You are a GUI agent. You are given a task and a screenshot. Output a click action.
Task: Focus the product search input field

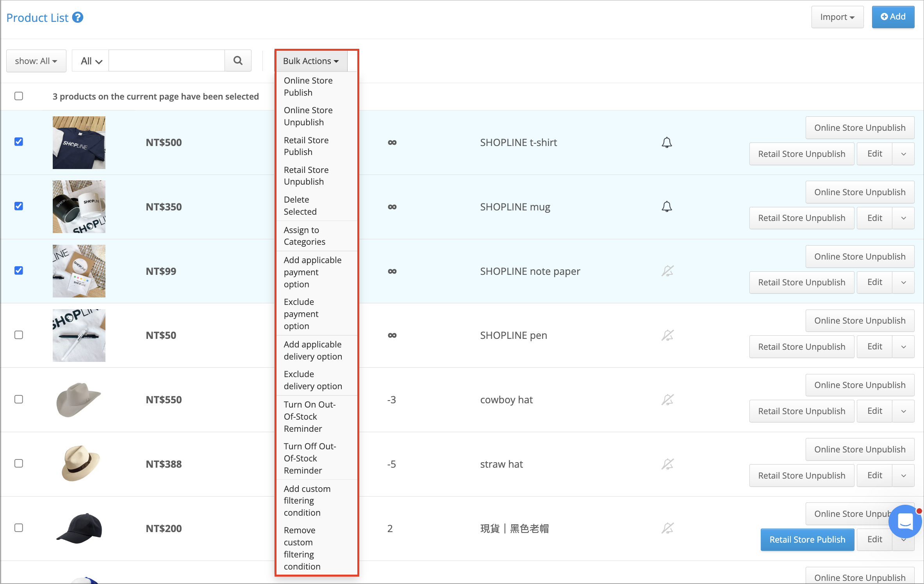coord(167,61)
